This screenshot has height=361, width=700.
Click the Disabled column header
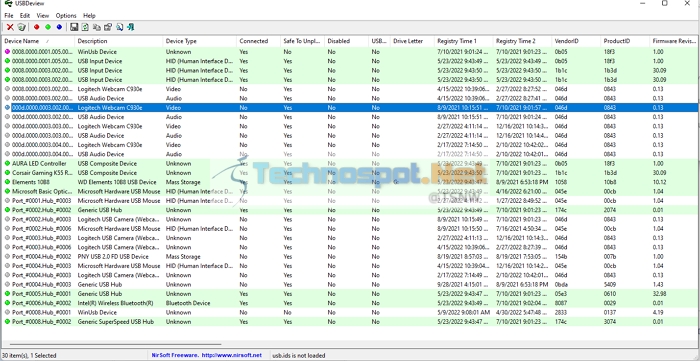tap(347, 41)
